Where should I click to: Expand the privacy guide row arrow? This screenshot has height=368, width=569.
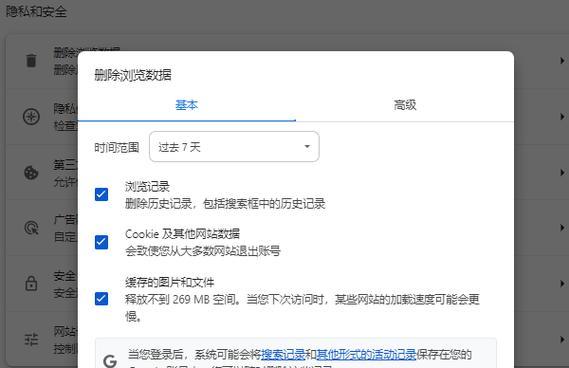562,116
